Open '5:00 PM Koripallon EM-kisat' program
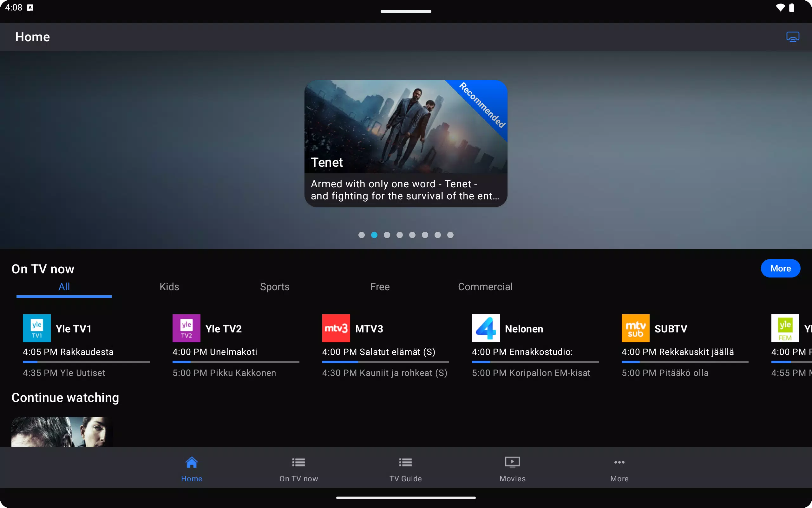This screenshot has height=508, width=812. [531, 373]
